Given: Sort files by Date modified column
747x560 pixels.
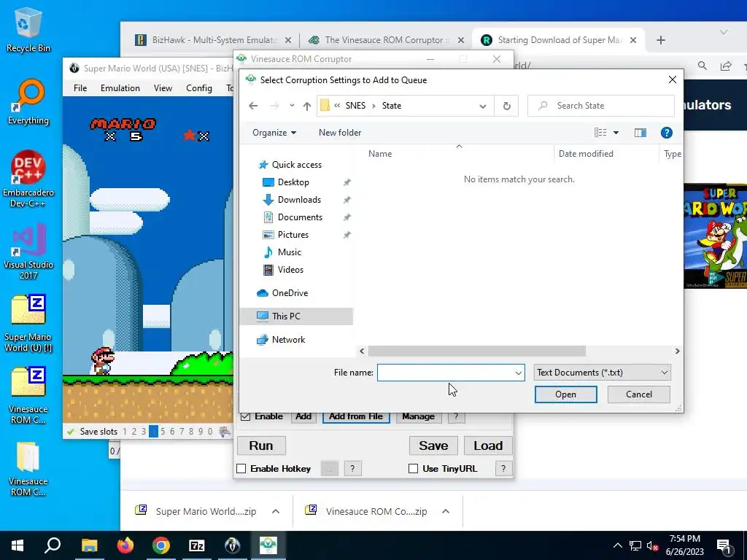Looking at the screenshot, I should (x=586, y=154).
